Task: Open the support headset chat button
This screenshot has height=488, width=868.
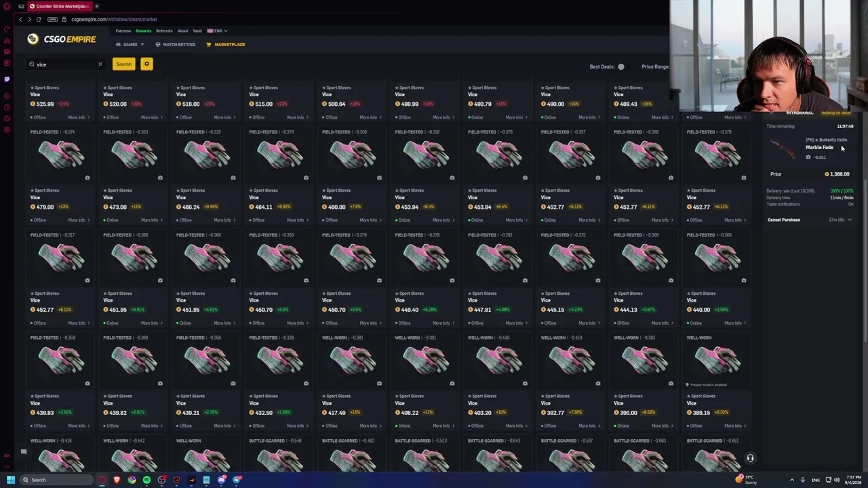Action: [750, 458]
